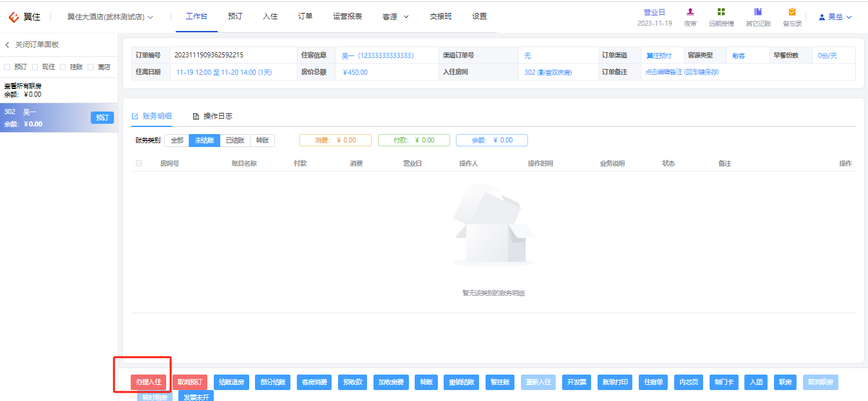The width and height of the screenshot is (868, 401).
Task: Click the 0份/天 breakfast link
Action: click(x=827, y=55)
